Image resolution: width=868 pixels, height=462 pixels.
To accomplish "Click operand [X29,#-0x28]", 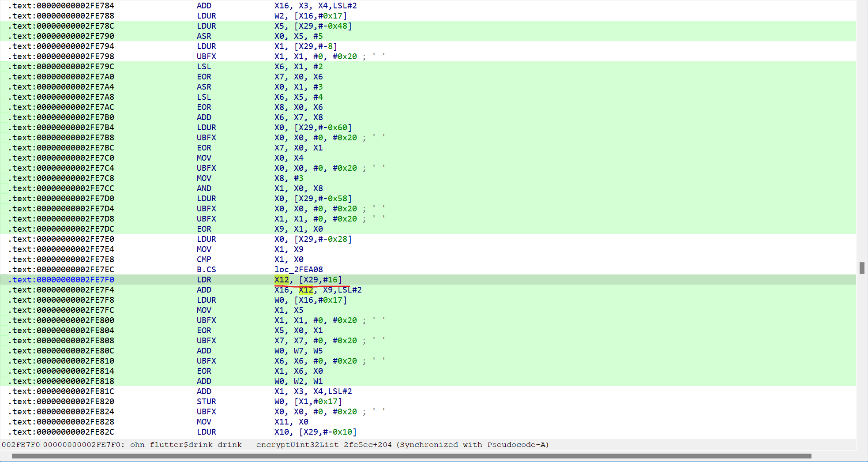I will tap(323, 239).
